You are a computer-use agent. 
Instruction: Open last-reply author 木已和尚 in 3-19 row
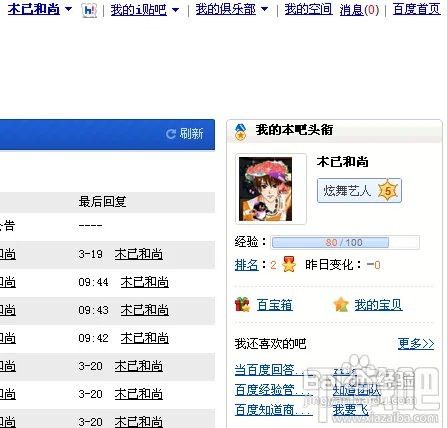pos(139,254)
